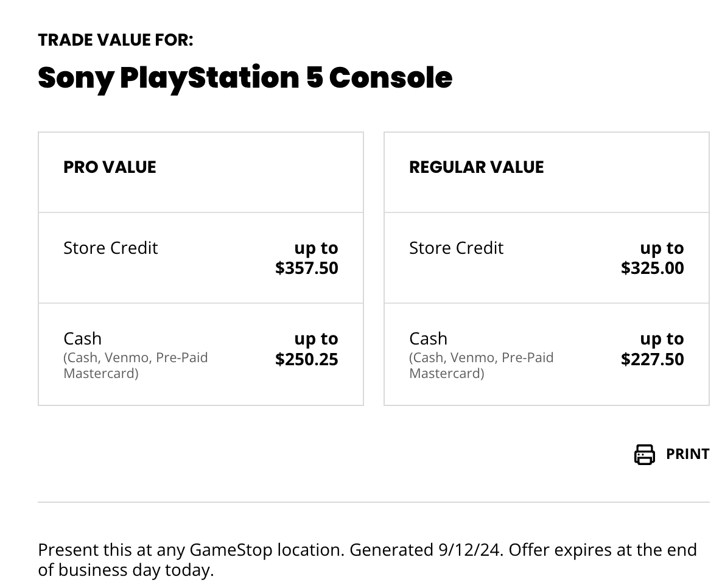Click the 'up to' text above $357.50
722x588 pixels.
pyautogui.click(x=317, y=248)
